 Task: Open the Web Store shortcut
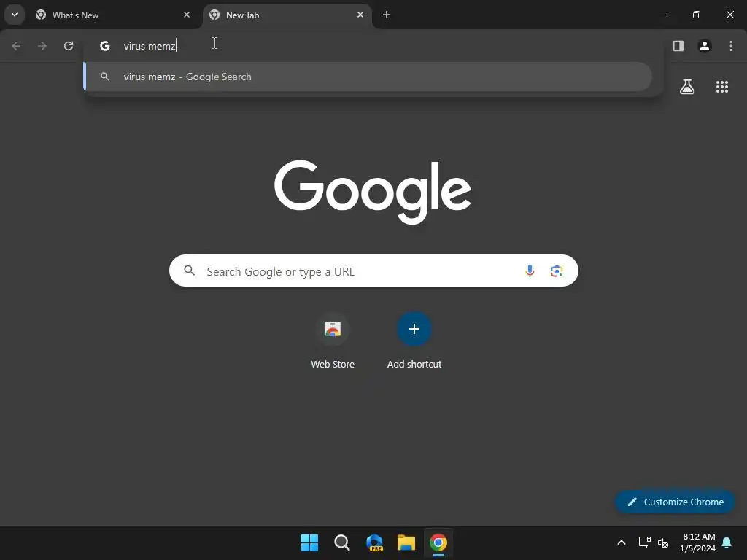333,341
